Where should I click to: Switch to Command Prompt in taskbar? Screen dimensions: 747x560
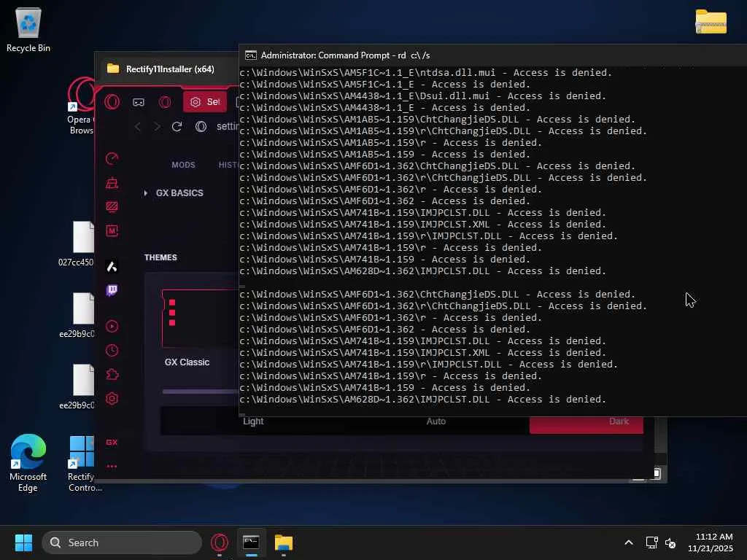[251, 542]
